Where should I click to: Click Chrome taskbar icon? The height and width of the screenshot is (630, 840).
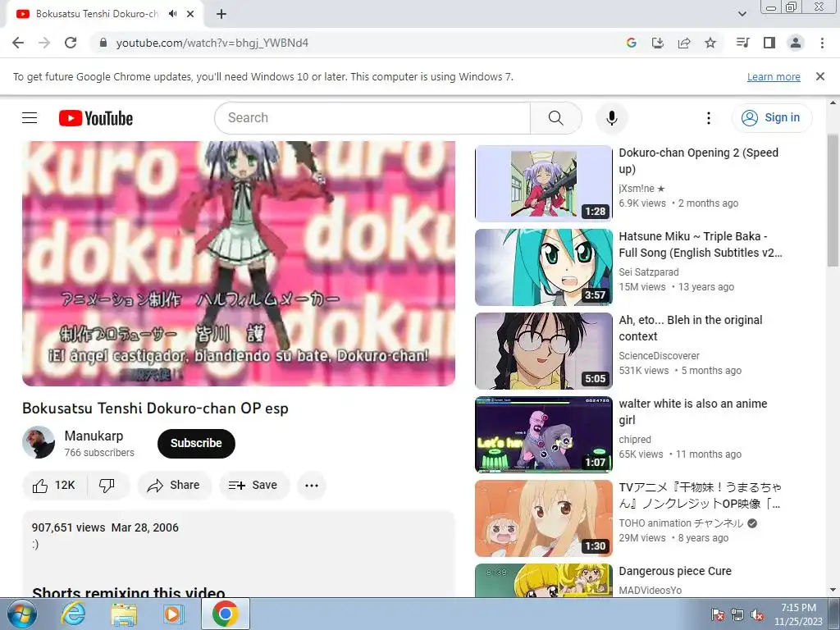coord(225,614)
